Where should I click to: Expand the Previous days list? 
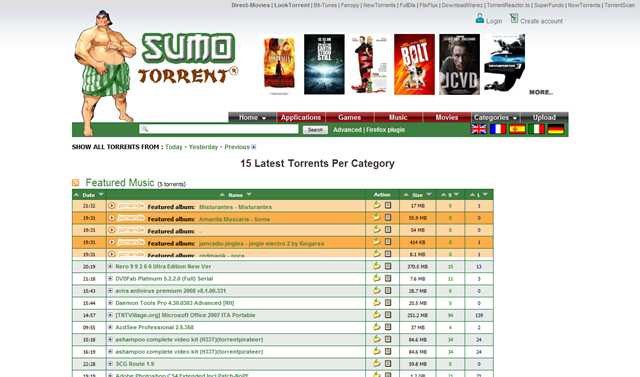pos(253,147)
